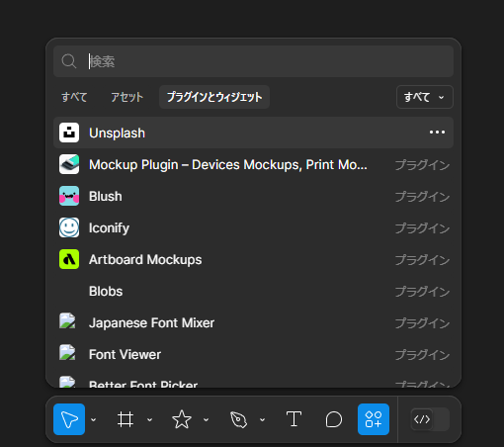504x447 pixels.
Task: Click プラグイン label on Blobs row
Action: (422, 292)
